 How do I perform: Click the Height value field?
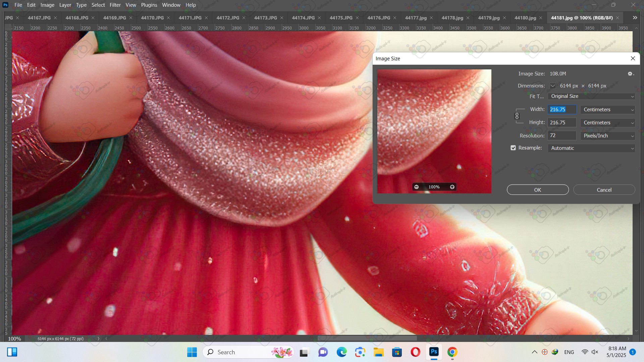pos(562,123)
